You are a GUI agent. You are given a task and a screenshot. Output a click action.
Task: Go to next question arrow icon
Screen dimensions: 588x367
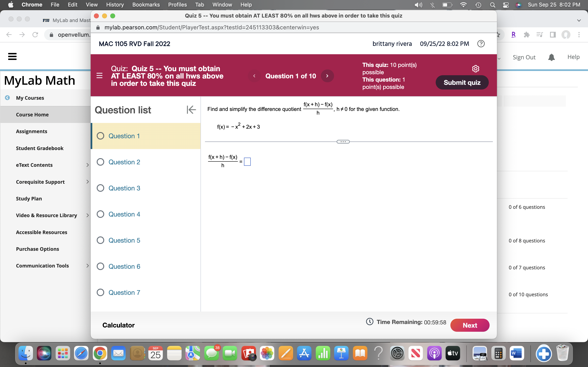coord(327,76)
